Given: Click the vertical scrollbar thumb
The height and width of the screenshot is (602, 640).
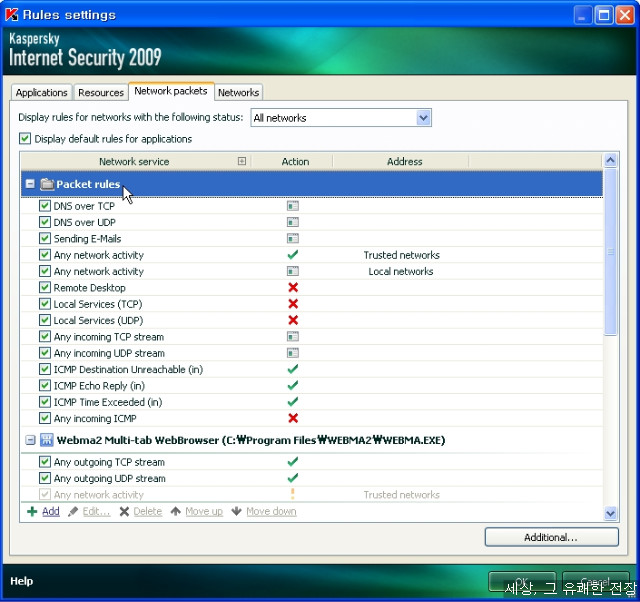Looking at the screenshot, I should coord(610,251).
